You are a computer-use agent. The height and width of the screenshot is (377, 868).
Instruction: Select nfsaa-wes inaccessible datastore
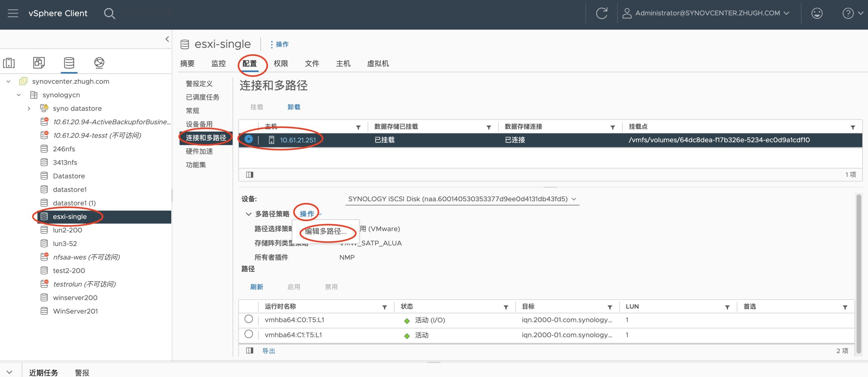point(86,257)
